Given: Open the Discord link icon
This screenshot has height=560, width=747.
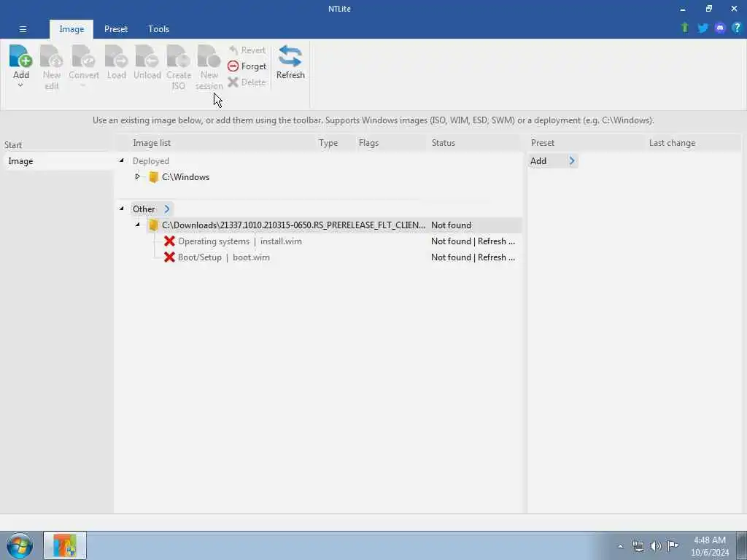Looking at the screenshot, I should (720, 28).
